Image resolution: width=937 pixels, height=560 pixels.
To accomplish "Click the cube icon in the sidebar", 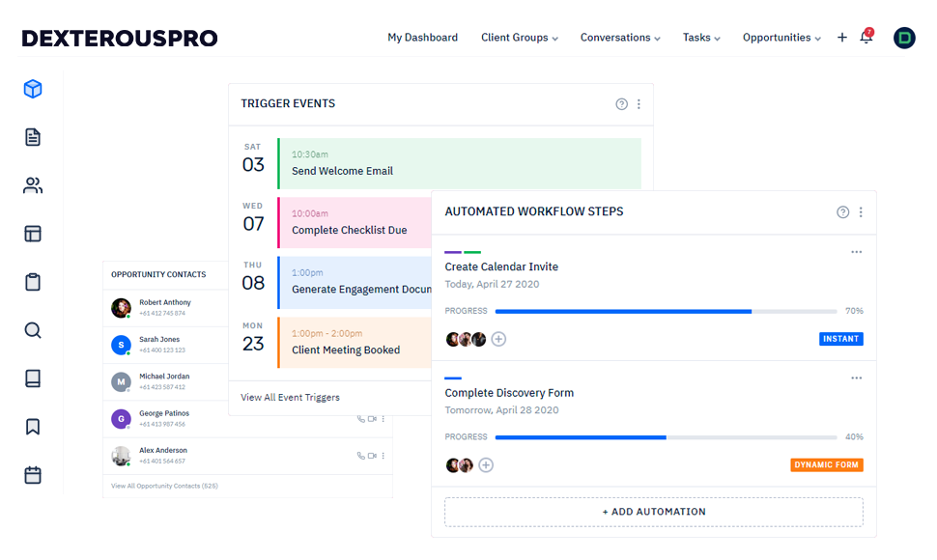I will pyautogui.click(x=33, y=89).
